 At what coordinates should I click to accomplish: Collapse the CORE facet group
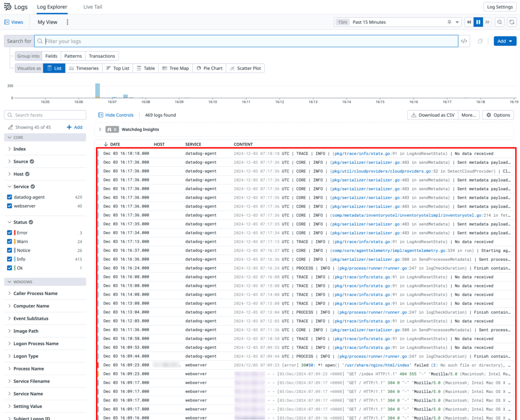coord(45,137)
